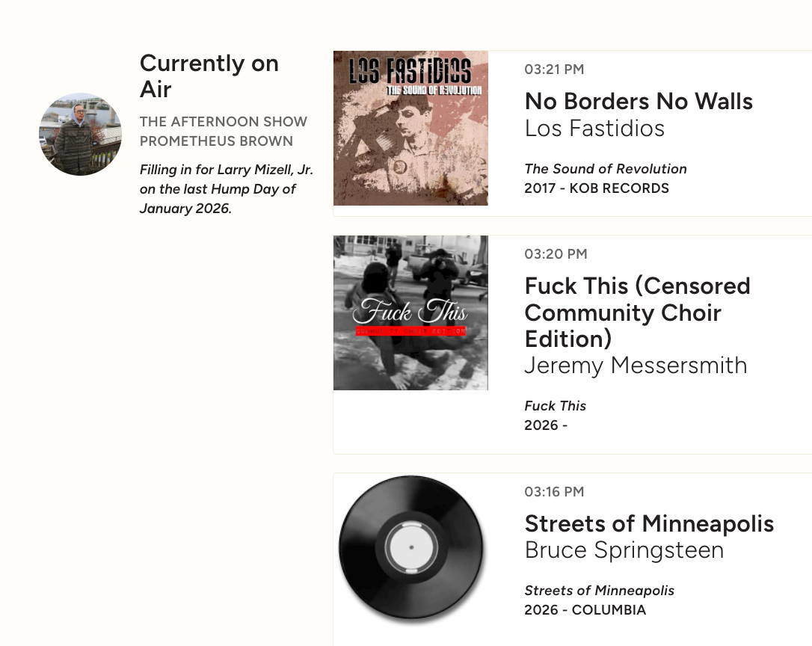Click artist name Los Fastidios
The image size is (812, 646).
[x=594, y=128]
